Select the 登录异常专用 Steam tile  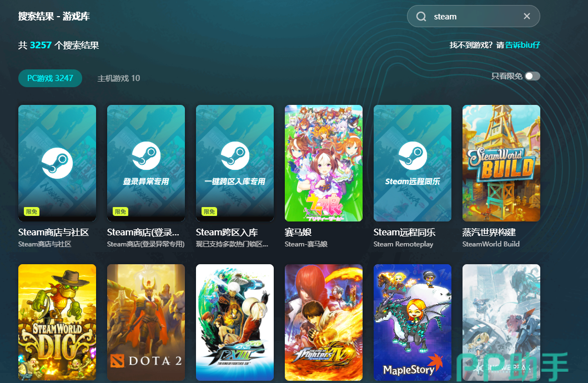[x=146, y=163]
